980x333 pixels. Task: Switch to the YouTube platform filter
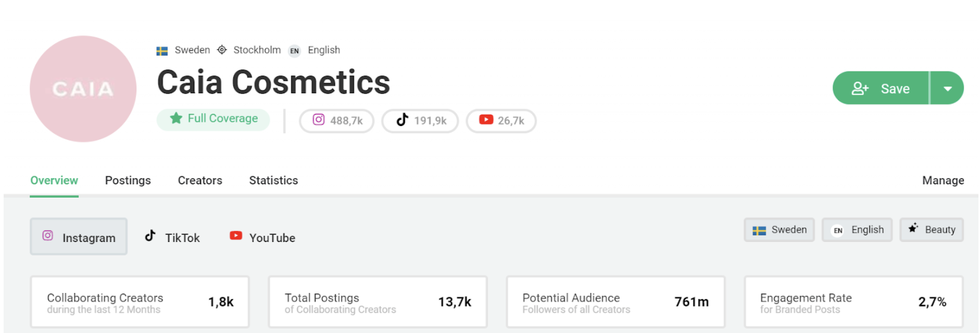tap(261, 237)
